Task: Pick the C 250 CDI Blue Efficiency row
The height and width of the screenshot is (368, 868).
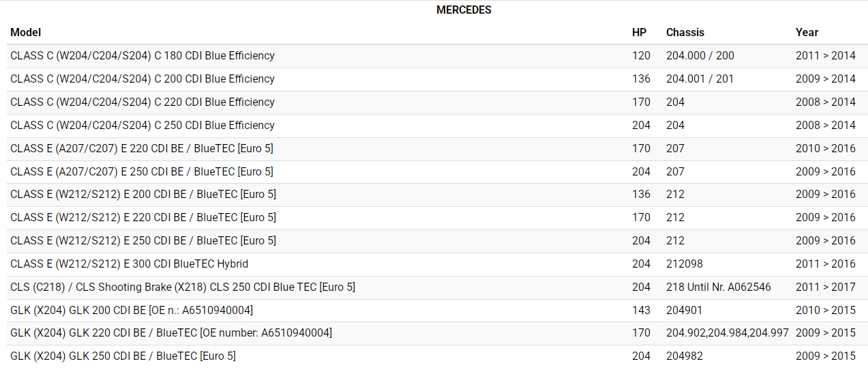Action: click(143, 125)
